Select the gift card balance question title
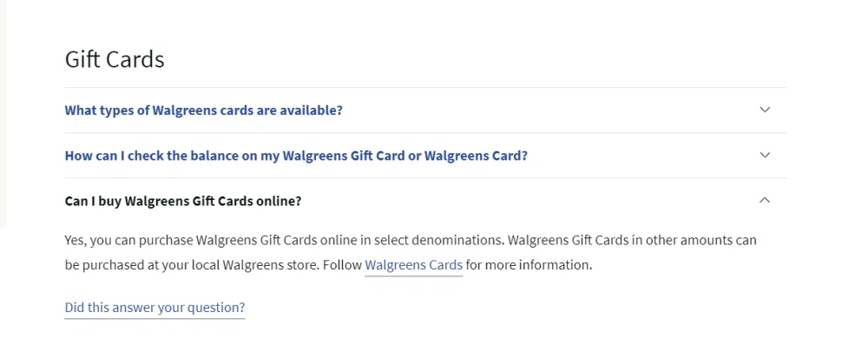Screen dimensions: 868x339 tap(296, 155)
